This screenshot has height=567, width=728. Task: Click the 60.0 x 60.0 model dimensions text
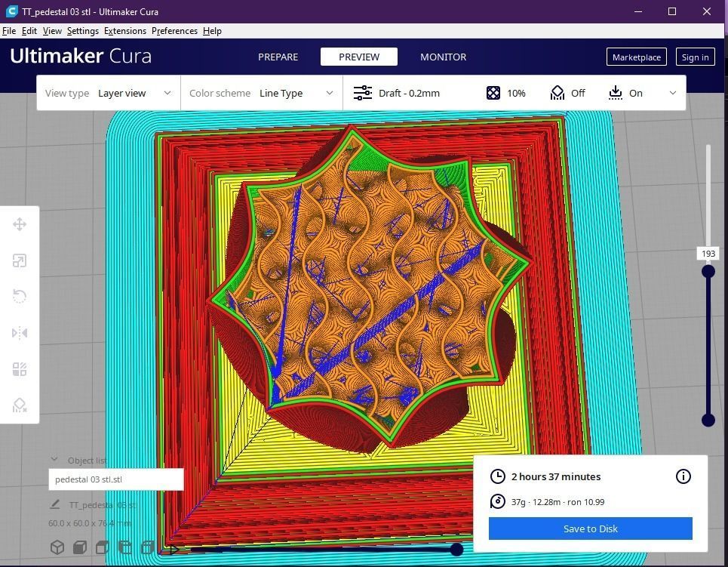(90, 523)
